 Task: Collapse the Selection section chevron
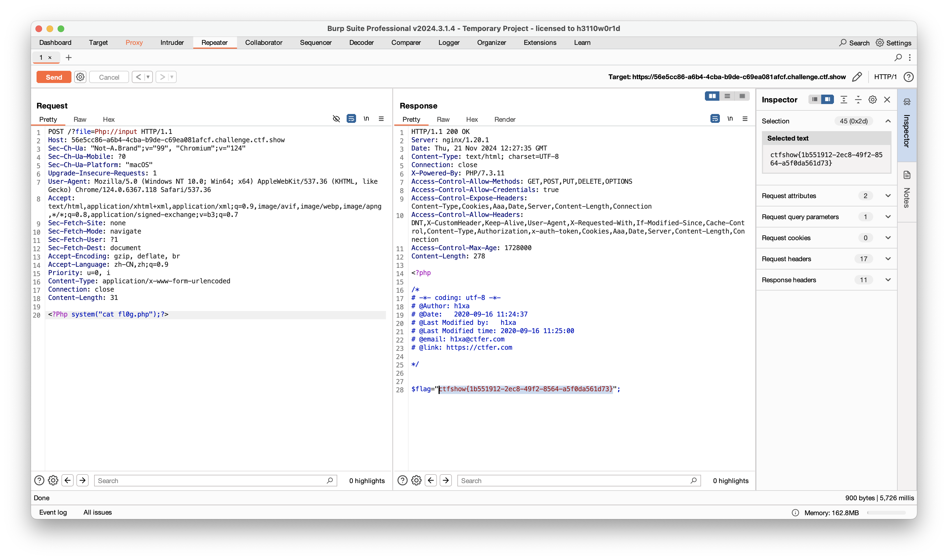point(888,121)
